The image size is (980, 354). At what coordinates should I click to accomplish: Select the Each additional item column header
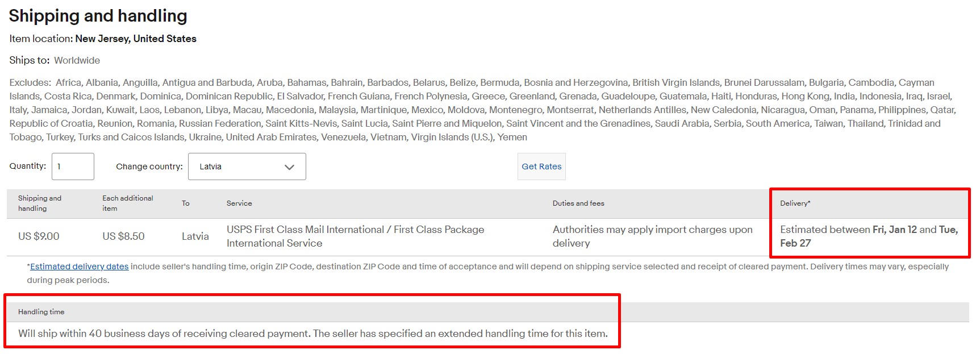tap(128, 203)
